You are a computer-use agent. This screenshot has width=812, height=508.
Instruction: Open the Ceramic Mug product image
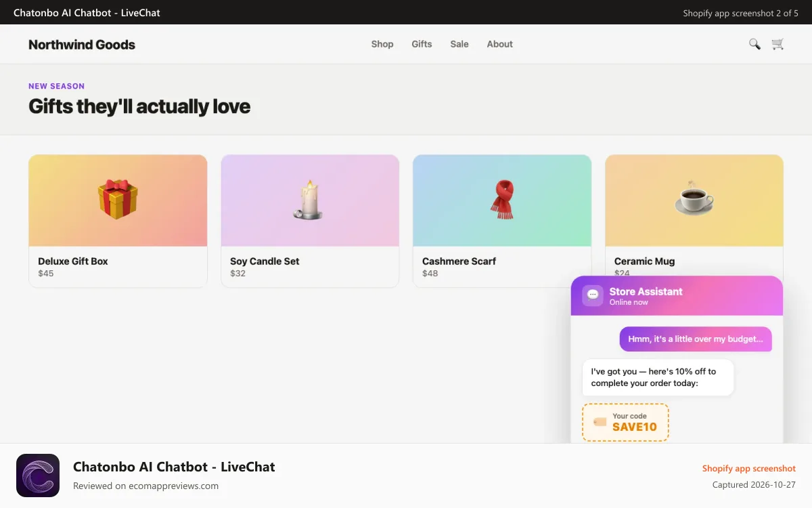coord(694,200)
